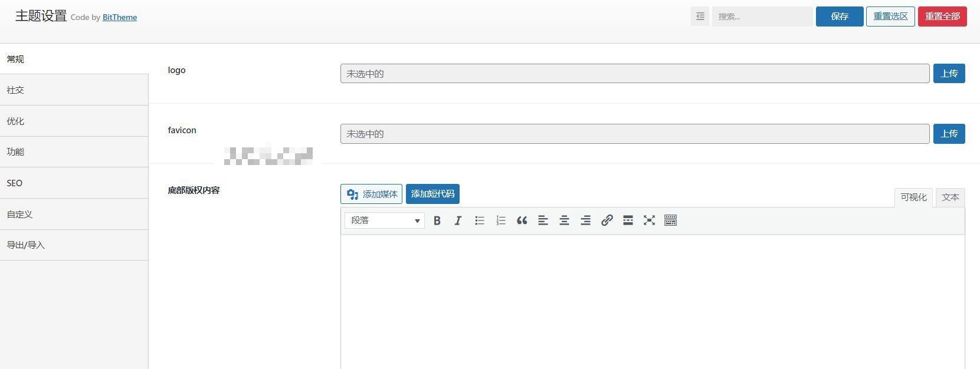Insert or edit a link
Screen dimensions: 980x369
607,220
